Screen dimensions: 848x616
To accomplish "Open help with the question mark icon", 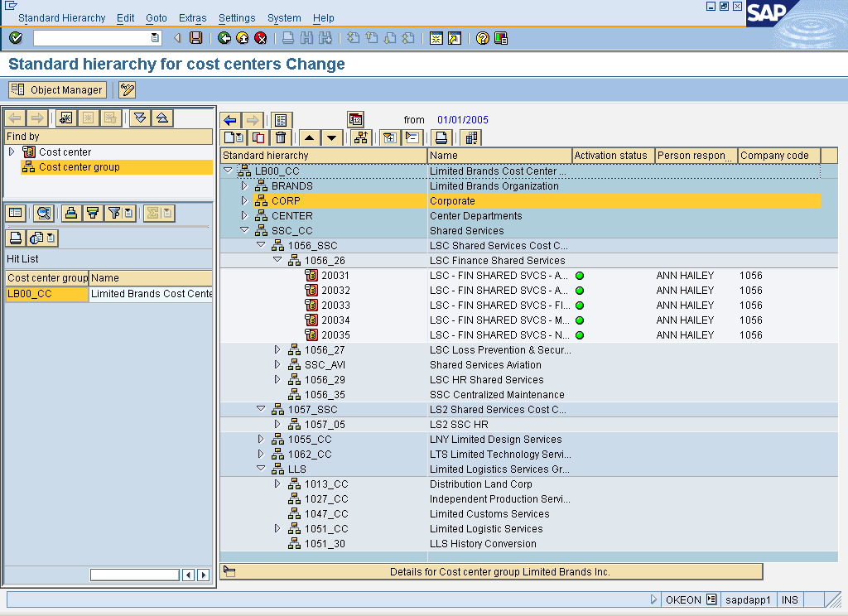I will pyautogui.click(x=483, y=38).
